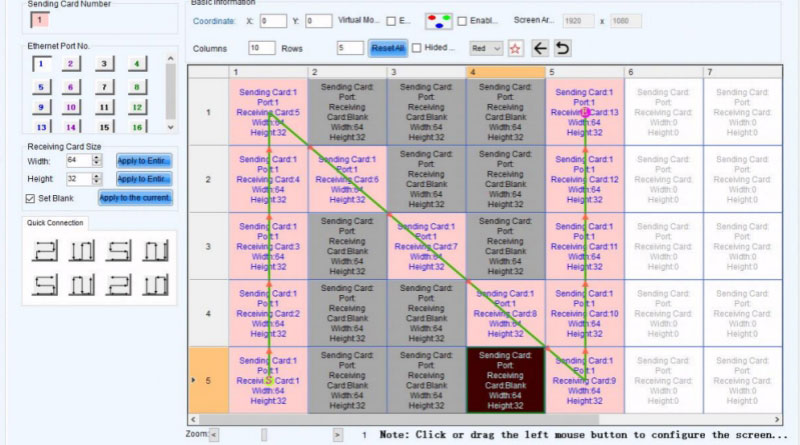
Task: Select Ethernet port 15 button
Action: [x=104, y=127]
